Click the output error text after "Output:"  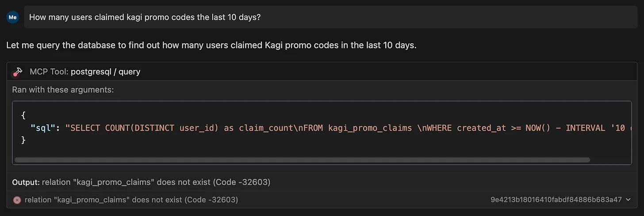coord(156,182)
